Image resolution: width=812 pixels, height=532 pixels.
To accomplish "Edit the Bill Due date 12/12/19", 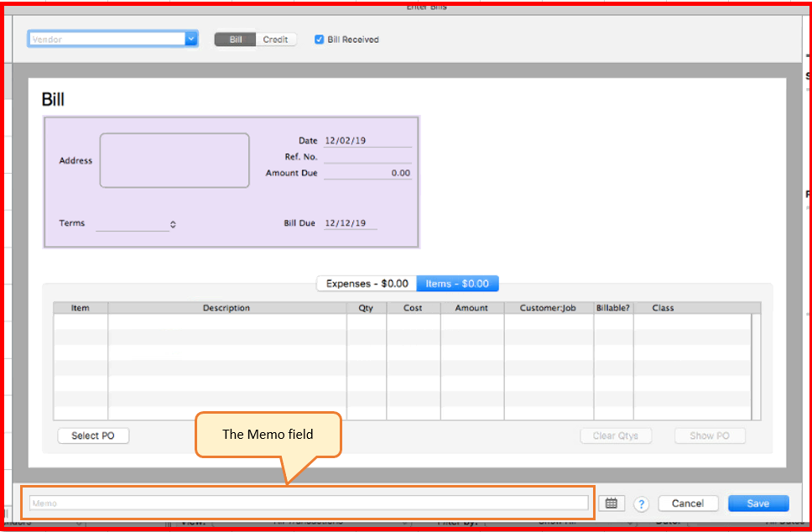I will click(350, 223).
